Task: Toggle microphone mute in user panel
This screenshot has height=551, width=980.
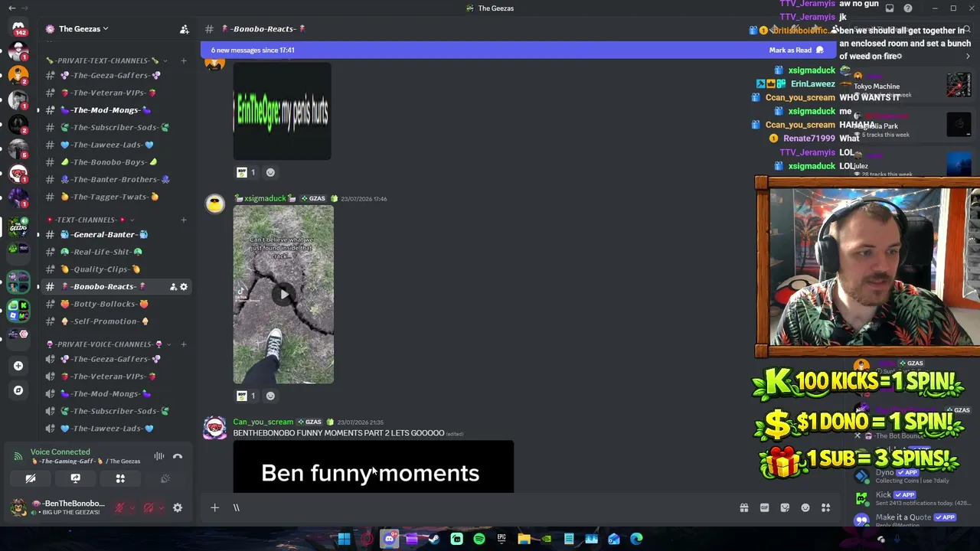Action: [x=119, y=507]
